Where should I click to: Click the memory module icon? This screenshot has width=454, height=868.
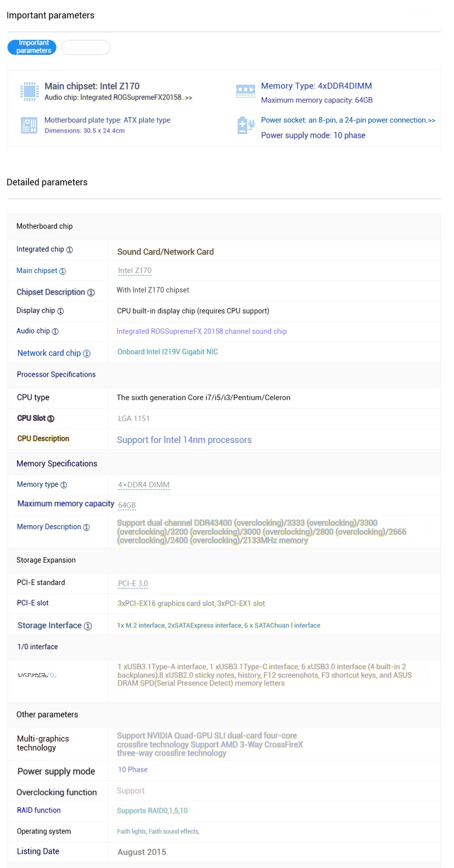[246, 91]
